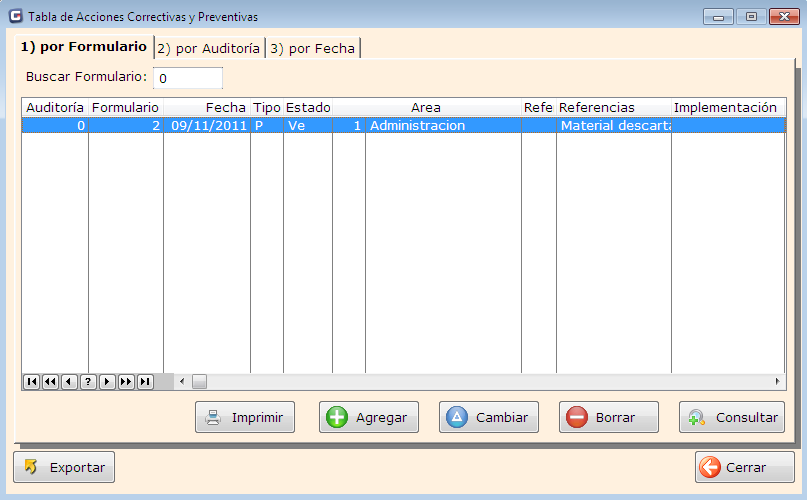The width and height of the screenshot is (807, 500).
Task: Advance to next record with single right arrow
Action: (x=107, y=382)
